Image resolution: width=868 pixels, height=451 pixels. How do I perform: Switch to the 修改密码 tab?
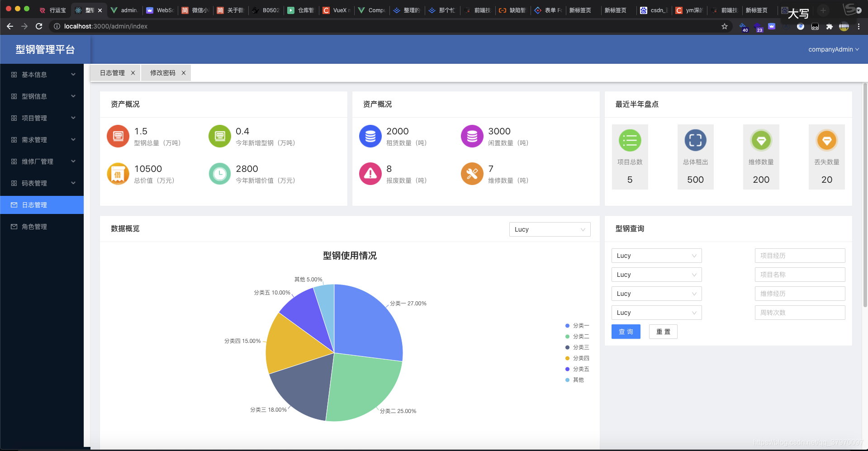[161, 73]
